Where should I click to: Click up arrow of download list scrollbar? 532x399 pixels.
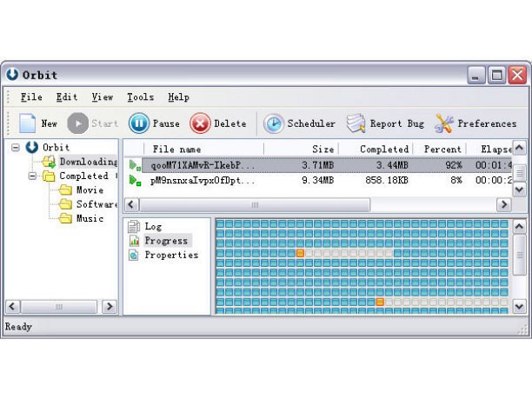[519, 148]
